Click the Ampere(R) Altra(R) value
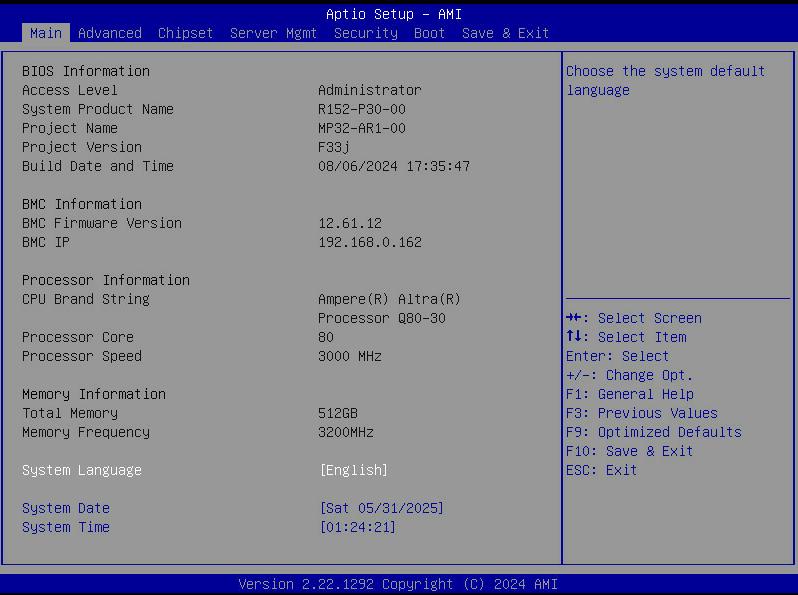 coord(389,299)
